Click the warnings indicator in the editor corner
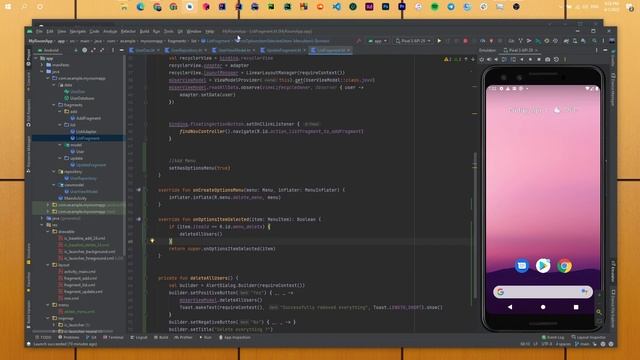The width and height of the screenshot is (640, 360). click(x=453, y=60)
